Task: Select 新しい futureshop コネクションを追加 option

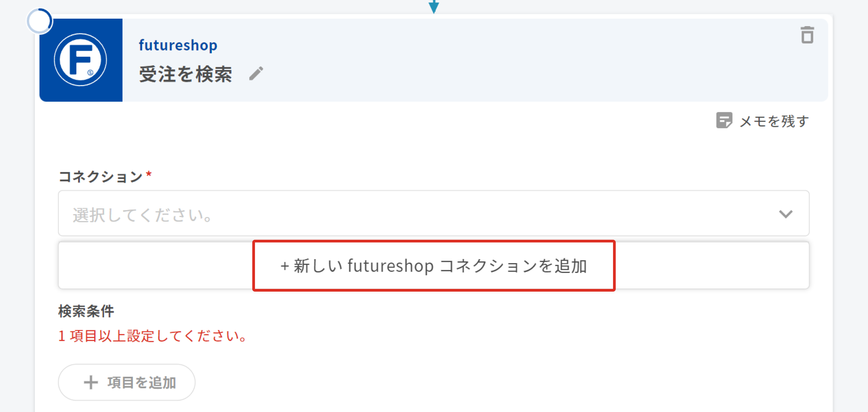Action: (434, 266)
